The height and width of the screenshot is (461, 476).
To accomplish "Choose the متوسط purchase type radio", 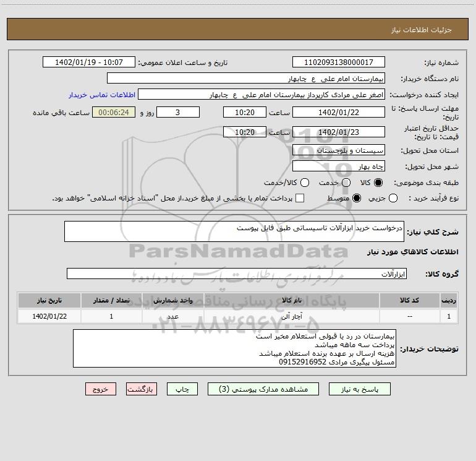I will [357, 199].
